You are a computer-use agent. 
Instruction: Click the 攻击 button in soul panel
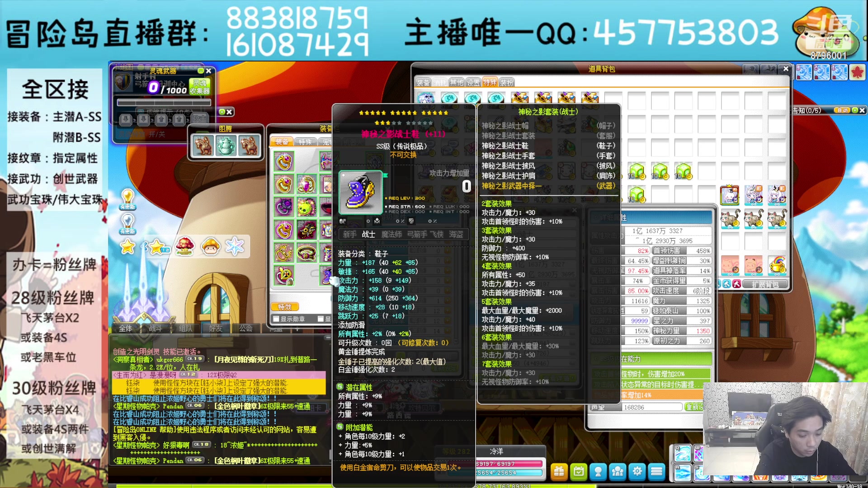tap(199, 119)
